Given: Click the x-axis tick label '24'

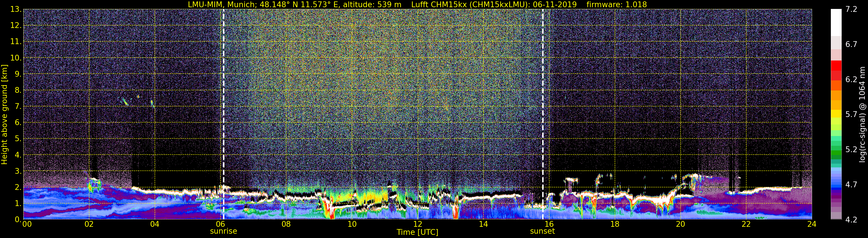Looking at the screenshot, I should [812, 224].
